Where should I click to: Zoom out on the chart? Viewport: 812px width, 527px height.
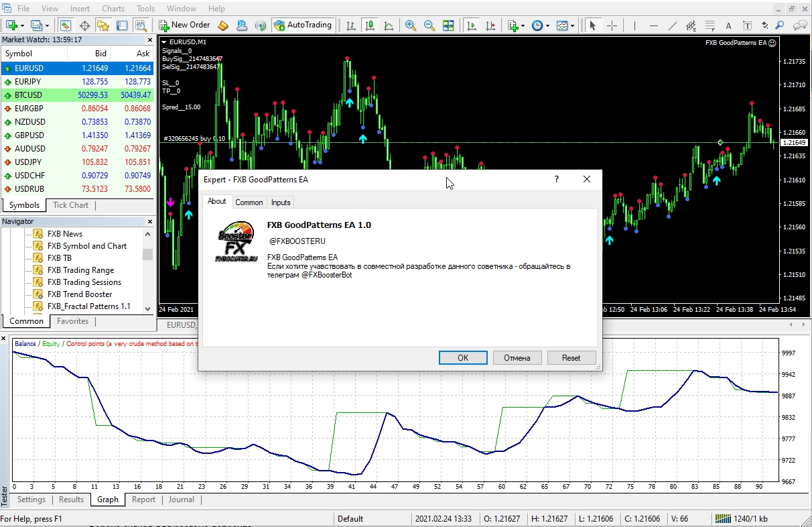[429, 25]
